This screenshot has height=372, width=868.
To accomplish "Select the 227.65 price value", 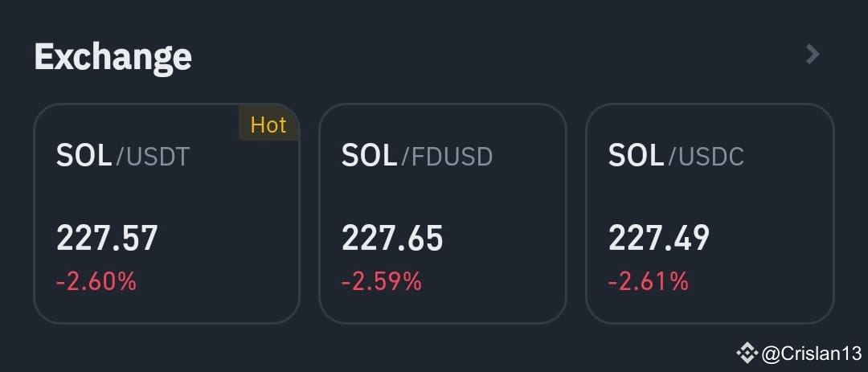I will pyautogui.click(x=392, y=238).
